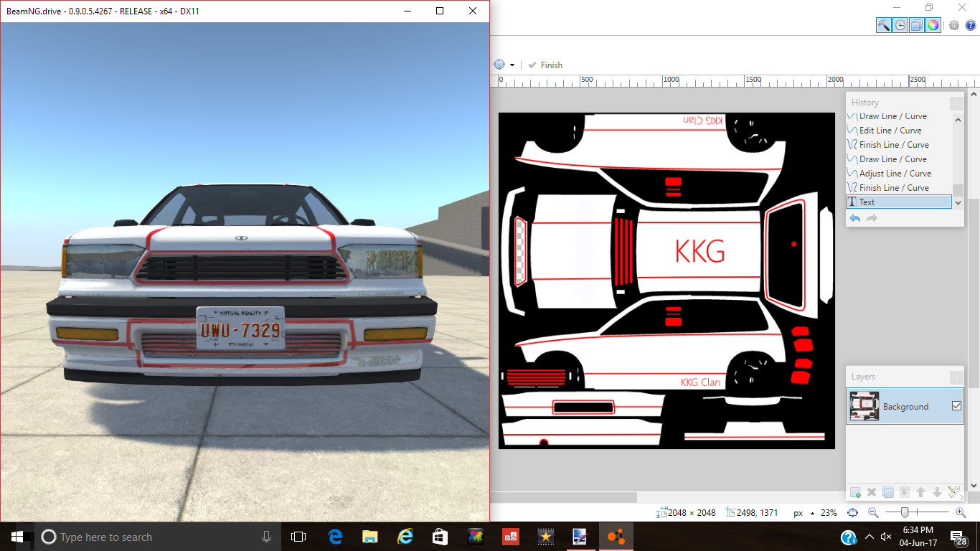Open the Action Center notifications icon
Screen dimensions: 980x551
click(x=958, y=537)
